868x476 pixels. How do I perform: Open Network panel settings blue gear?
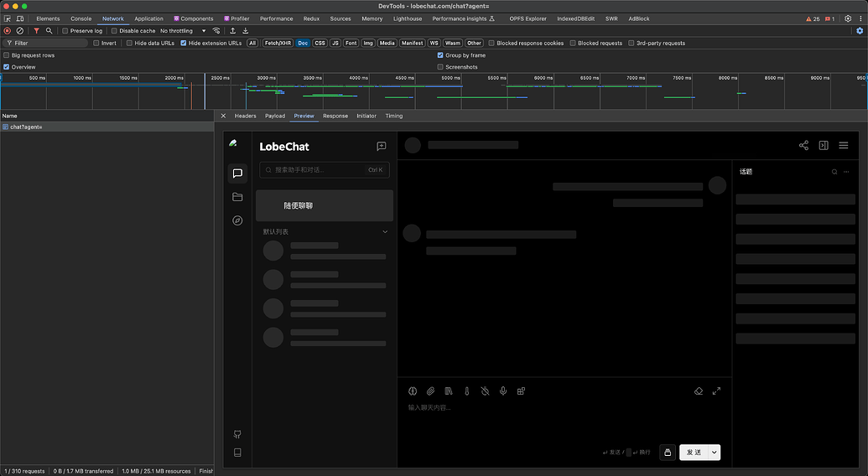(x=860, y=31)
